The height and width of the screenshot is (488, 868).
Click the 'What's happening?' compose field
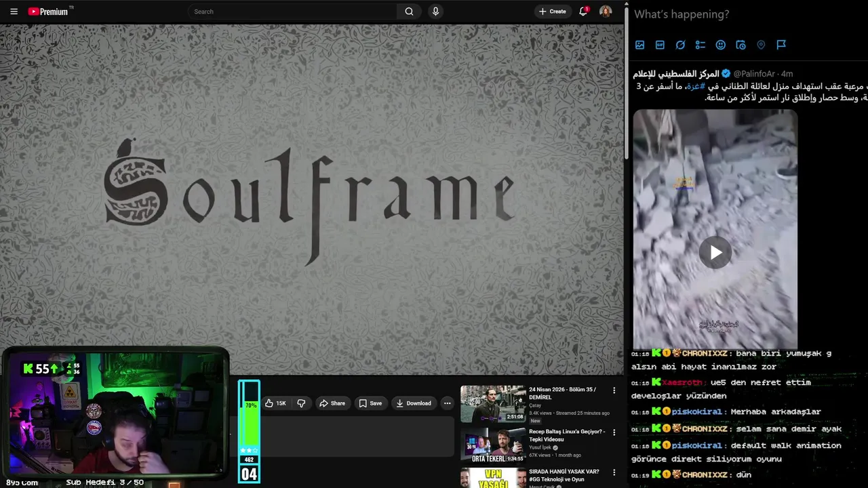(x=682, y=14)
